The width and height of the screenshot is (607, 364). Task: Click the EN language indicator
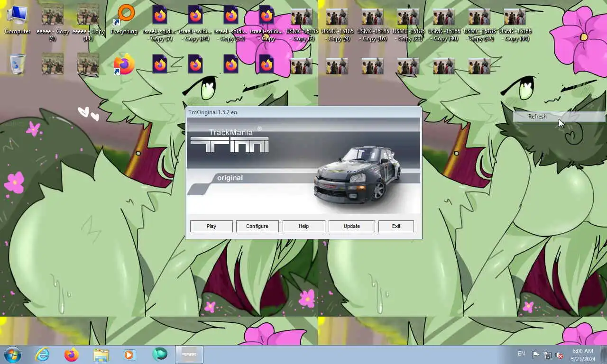click(522, 354)
